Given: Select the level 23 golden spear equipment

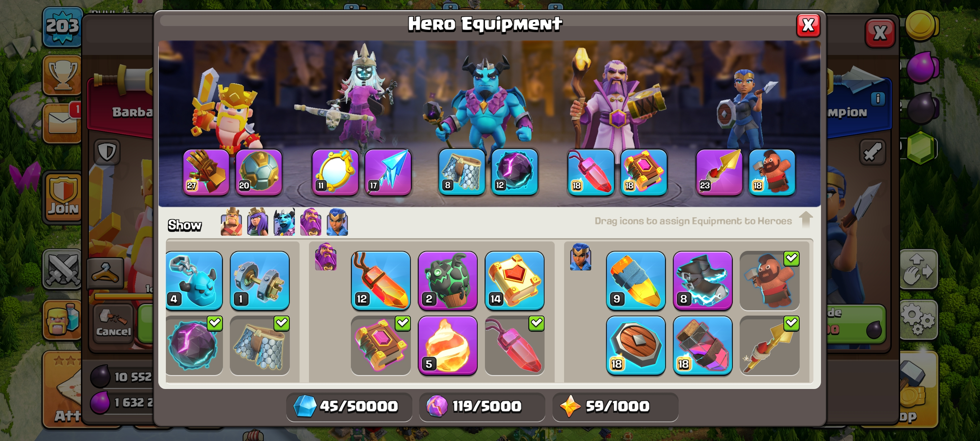Looking at the screenshot, I should pyautogui.click(x=719, y=172).
